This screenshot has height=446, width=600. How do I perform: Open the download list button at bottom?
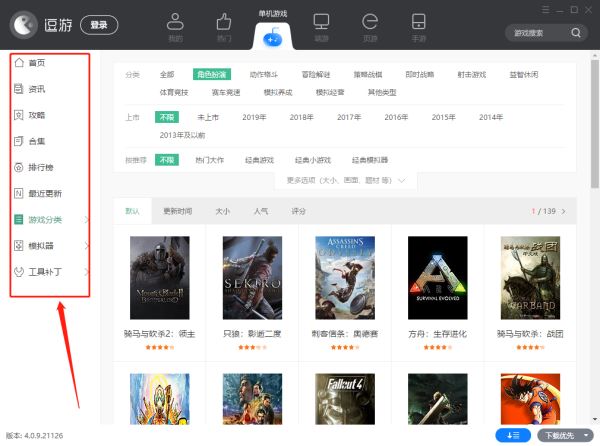[x=513, y=435]
